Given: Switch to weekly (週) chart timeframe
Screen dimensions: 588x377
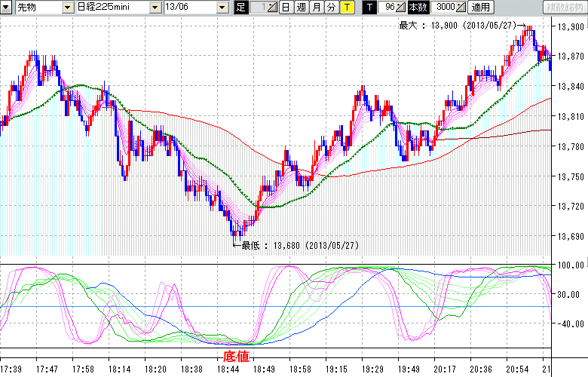Looking at the screenshot, I should 301,7.
